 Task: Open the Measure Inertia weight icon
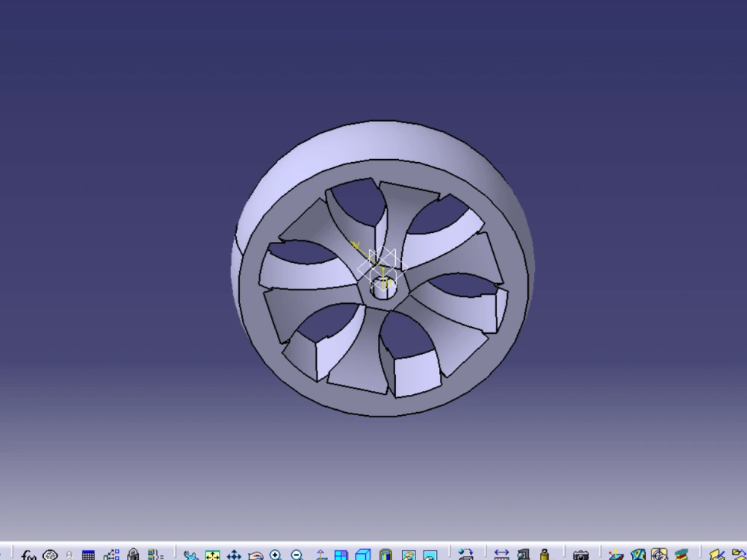click(x=545, y=556)
